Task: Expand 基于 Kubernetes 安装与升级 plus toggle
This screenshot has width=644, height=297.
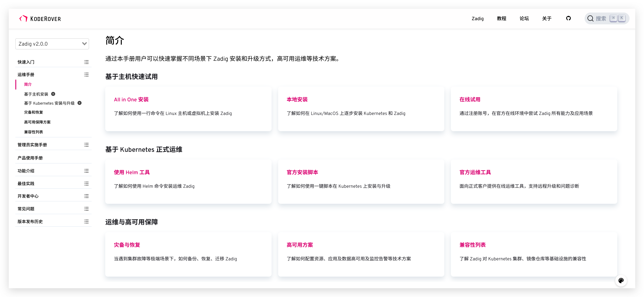Action: tap(80, 103)
